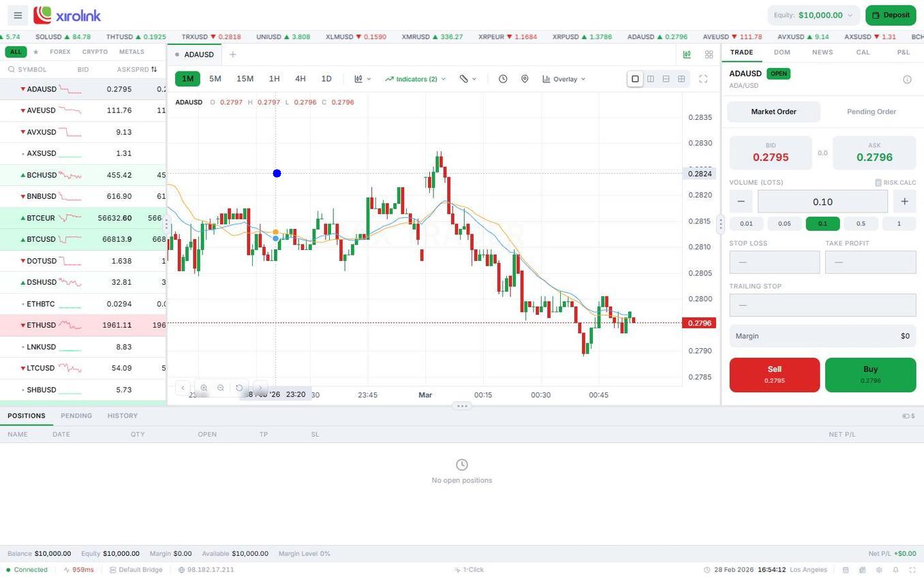Select the 0.5 lot size preset

(x=861, y=223)
